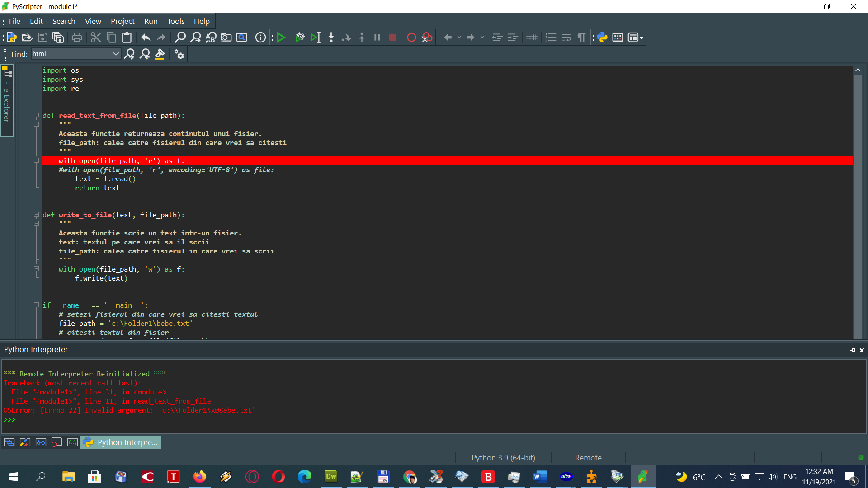Toggle special characters pilcrow display
Viewport: 868px width, 488px height.
tap(582, 38)
